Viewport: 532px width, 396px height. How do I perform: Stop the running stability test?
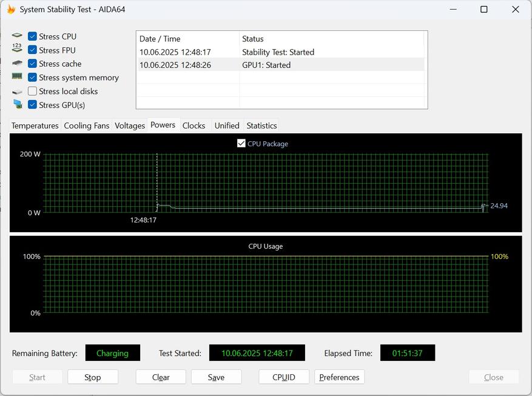coord(93,377)
